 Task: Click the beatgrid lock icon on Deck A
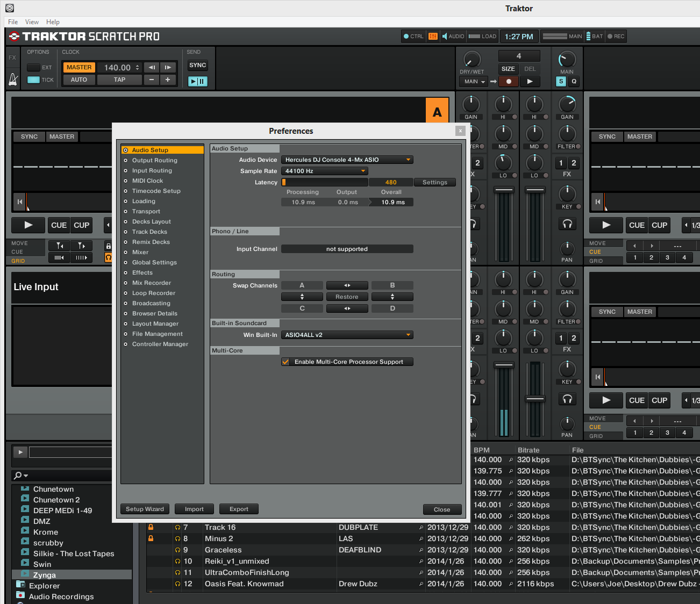108,246
